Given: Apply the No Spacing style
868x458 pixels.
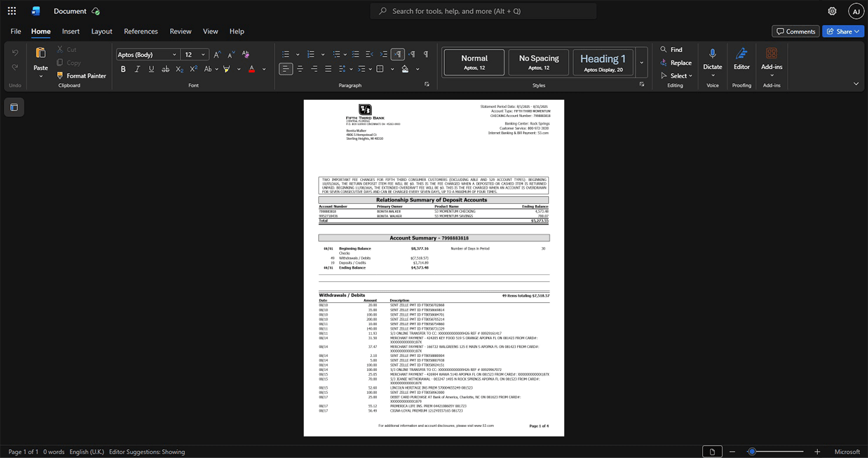Looking at the screenshot, I should click(539, 62).
